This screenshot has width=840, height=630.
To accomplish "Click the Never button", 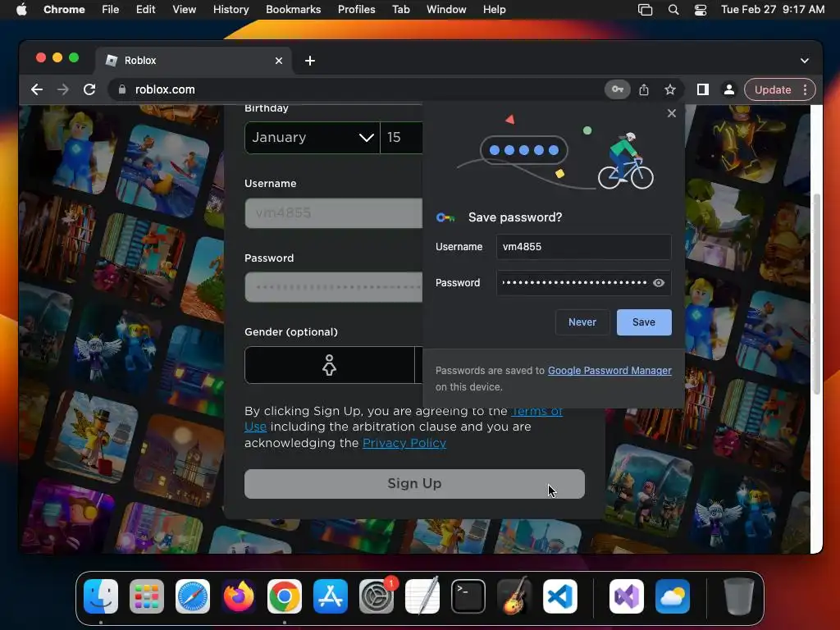I will (x=582, y=322).
